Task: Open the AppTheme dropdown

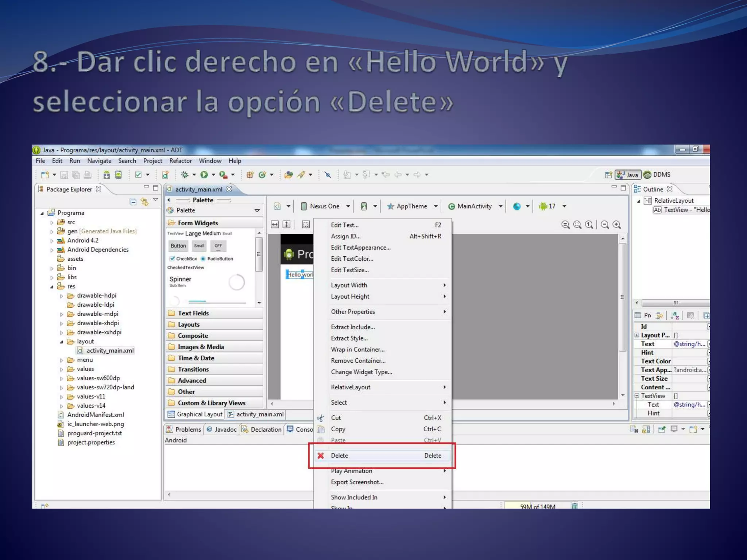Action: pyautogui.click(x=412, y=206)
